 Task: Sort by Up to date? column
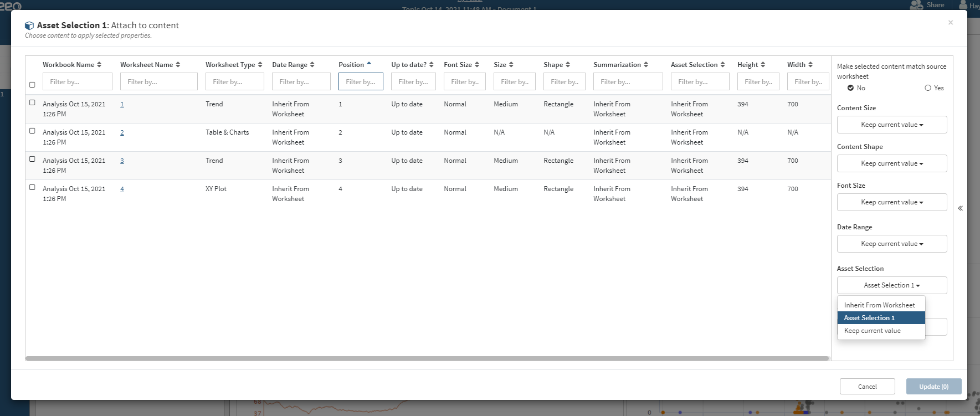(431, 65)
